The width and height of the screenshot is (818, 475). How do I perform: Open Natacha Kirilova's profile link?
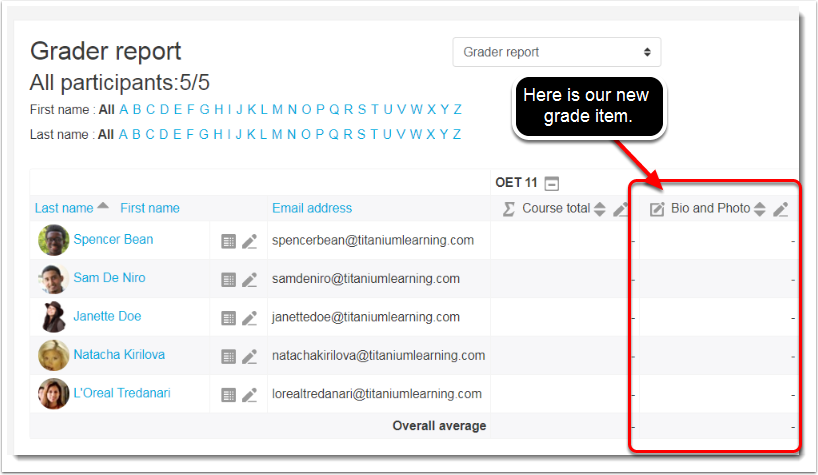click(x=119, y=355)
